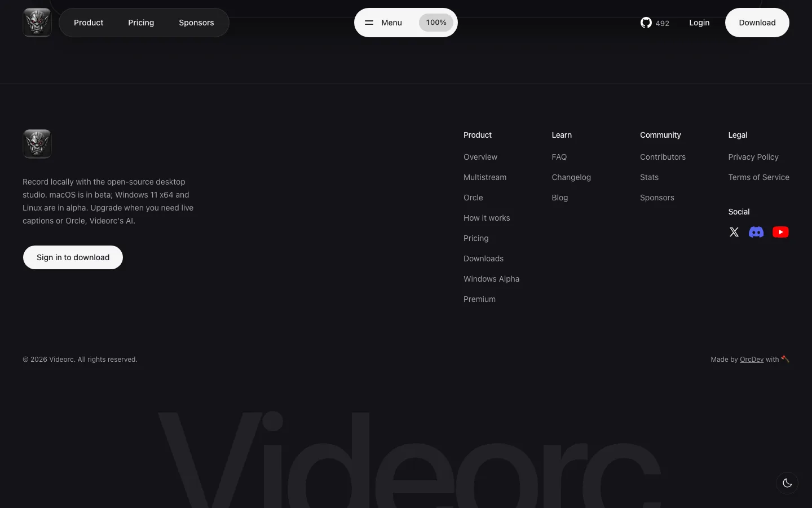Open the X social profile icon
The height and width of the screenshot is (508, 812).
pos(734,232)
